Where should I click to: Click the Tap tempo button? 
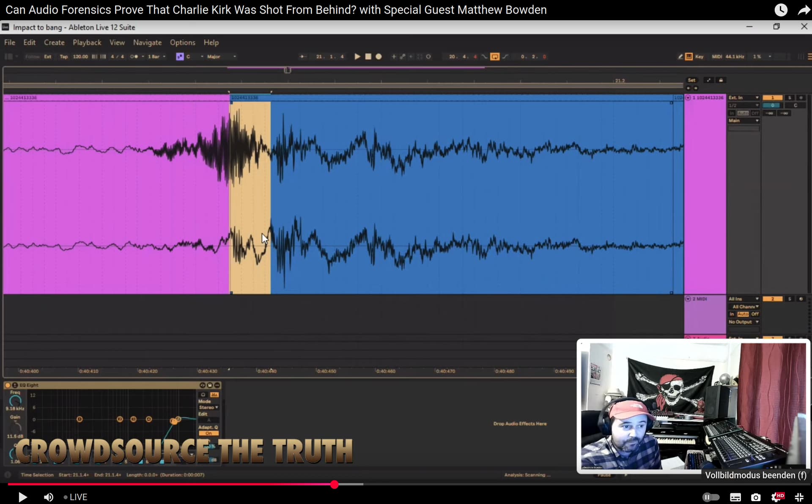point(63,57)
